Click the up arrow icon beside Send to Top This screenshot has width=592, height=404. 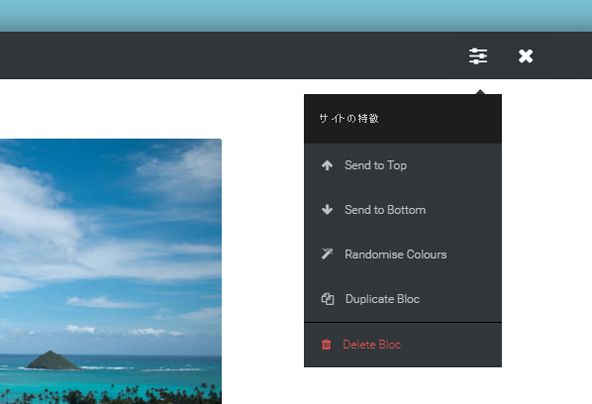click(327, 165)
